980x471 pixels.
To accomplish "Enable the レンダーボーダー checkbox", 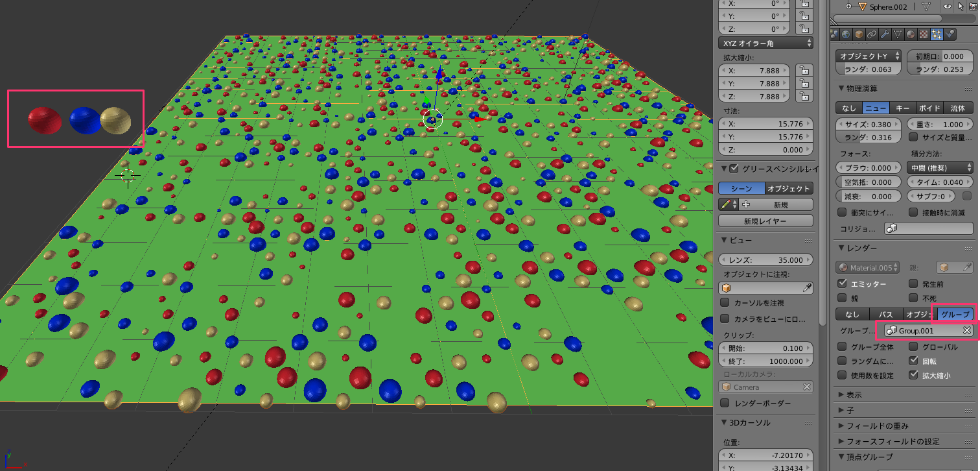I will pos(725,404).
